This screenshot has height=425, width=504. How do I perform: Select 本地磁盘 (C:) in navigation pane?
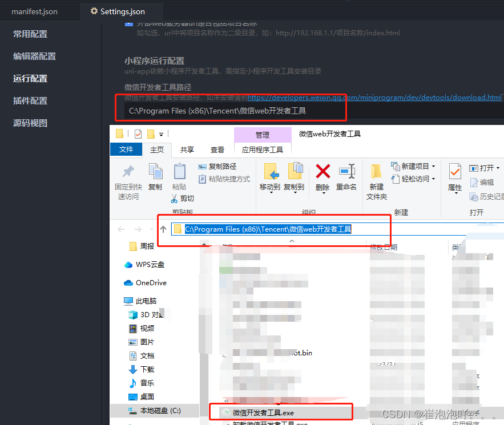click(155, 411)
